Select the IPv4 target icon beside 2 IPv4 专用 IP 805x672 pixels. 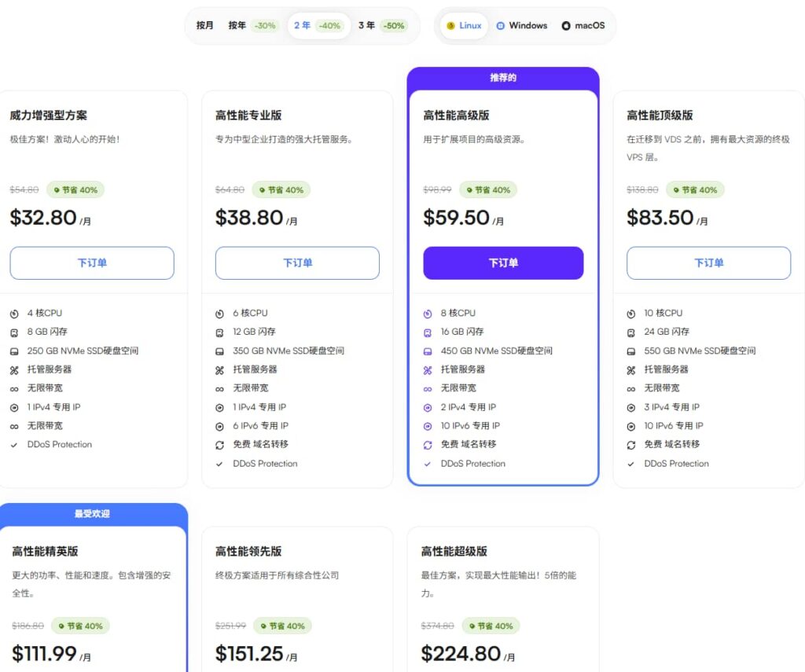pos(429,407)
